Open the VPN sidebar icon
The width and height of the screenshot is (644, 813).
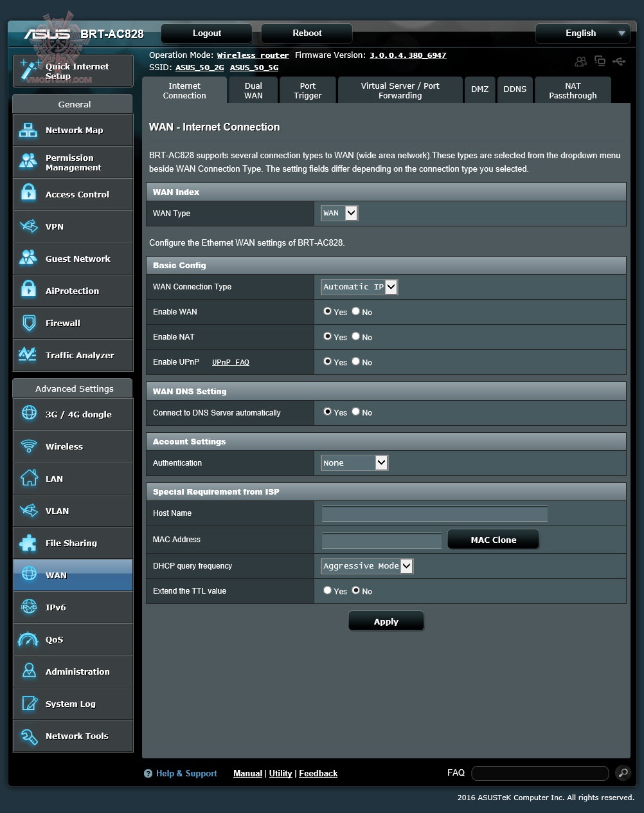point(28,226)
